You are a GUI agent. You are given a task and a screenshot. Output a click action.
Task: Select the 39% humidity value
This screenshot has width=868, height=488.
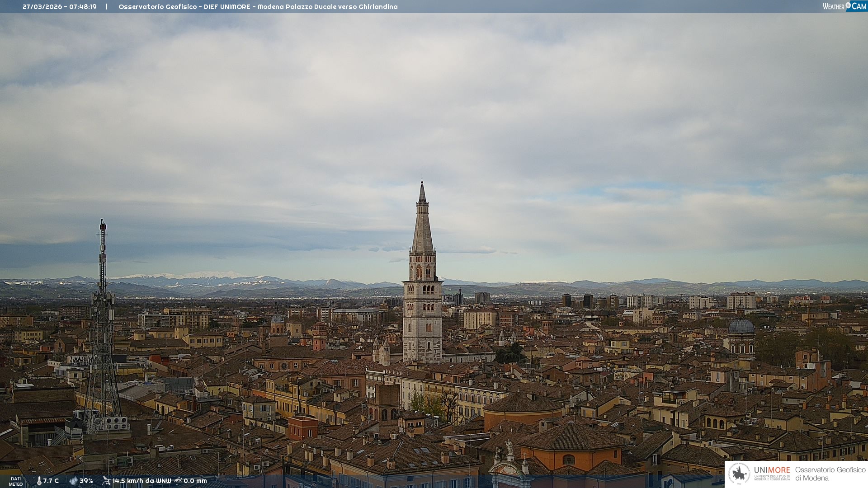[86, 481]
